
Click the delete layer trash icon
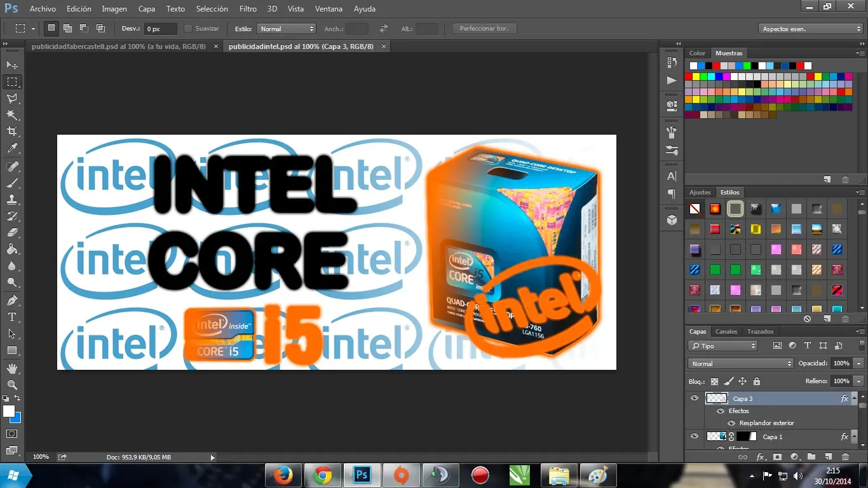(x=845, y=456)
